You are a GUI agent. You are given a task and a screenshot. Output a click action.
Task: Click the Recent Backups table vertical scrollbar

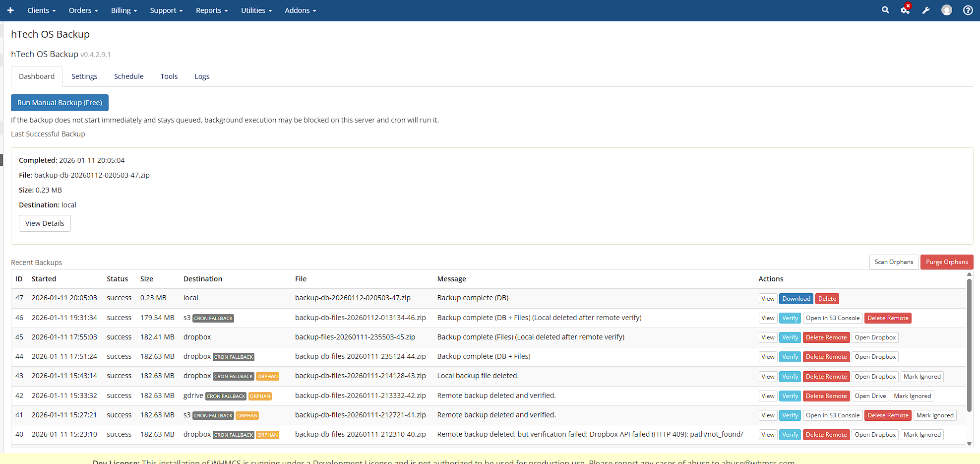(969, 347)
